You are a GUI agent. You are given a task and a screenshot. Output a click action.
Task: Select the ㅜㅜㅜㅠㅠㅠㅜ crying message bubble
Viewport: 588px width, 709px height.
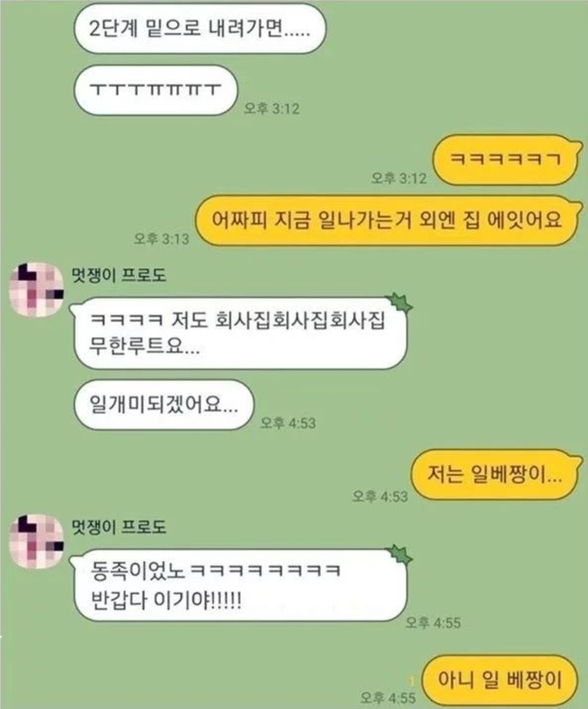(156, 90)
